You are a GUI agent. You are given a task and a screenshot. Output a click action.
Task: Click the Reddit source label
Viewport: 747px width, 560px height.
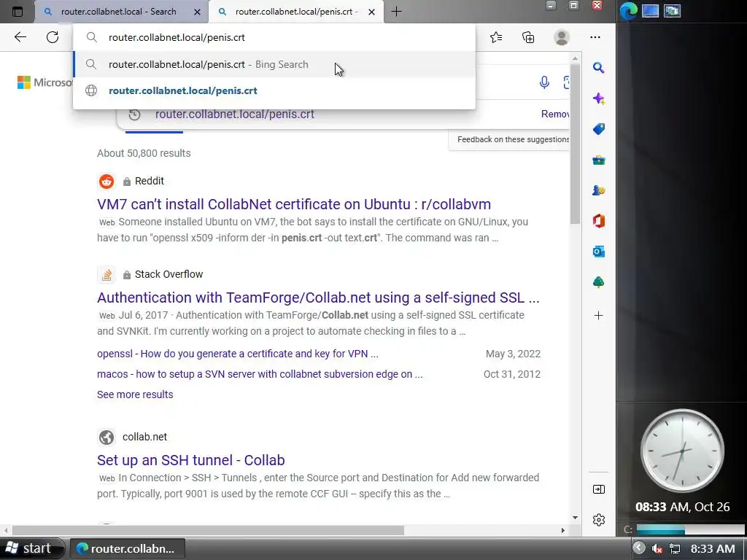(149, 181)
